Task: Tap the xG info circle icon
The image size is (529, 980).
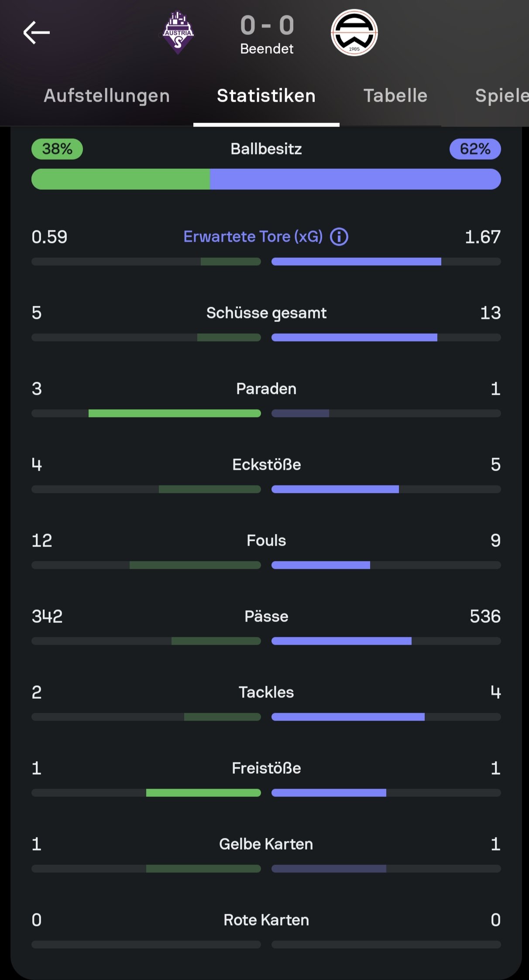Action: click(x=339, y=237)
